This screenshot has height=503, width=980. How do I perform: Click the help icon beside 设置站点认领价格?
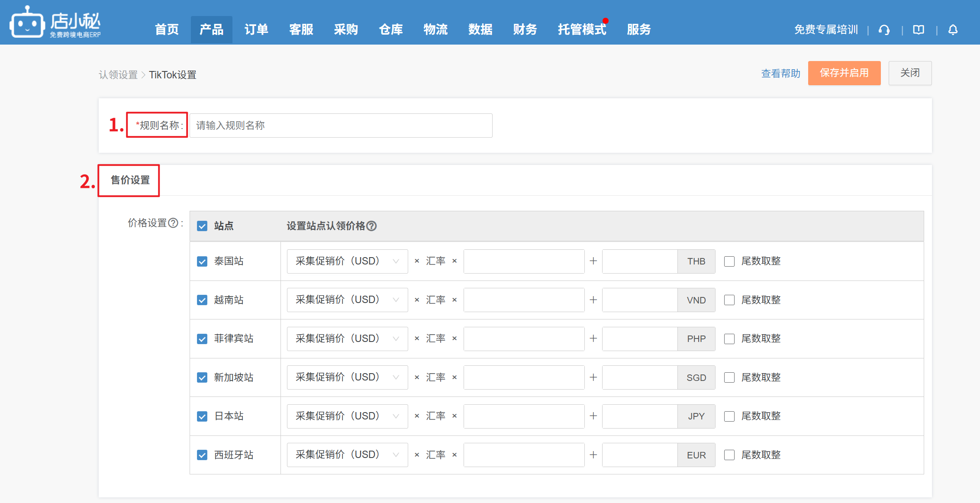click(371, 226)
